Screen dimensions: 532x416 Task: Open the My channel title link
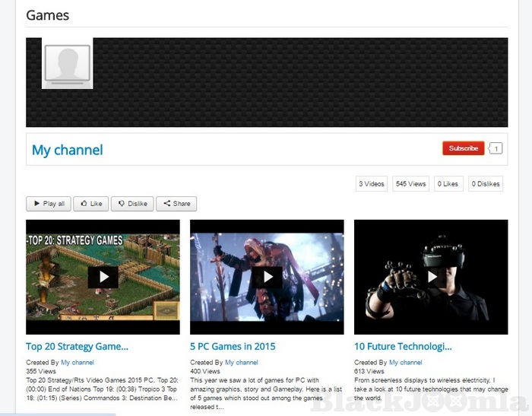(x=67, y=150)
